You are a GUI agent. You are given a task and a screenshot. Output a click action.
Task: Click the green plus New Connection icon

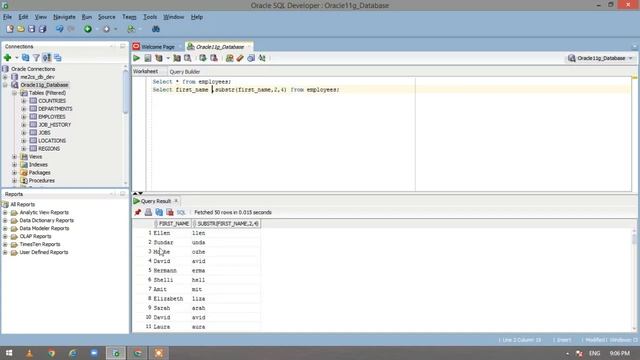pyautogui.click(x=7, y=58)
